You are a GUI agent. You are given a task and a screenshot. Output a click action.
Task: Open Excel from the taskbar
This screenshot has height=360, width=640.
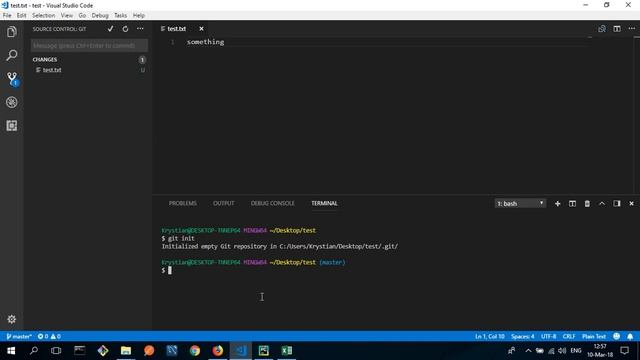coord(287,350)
